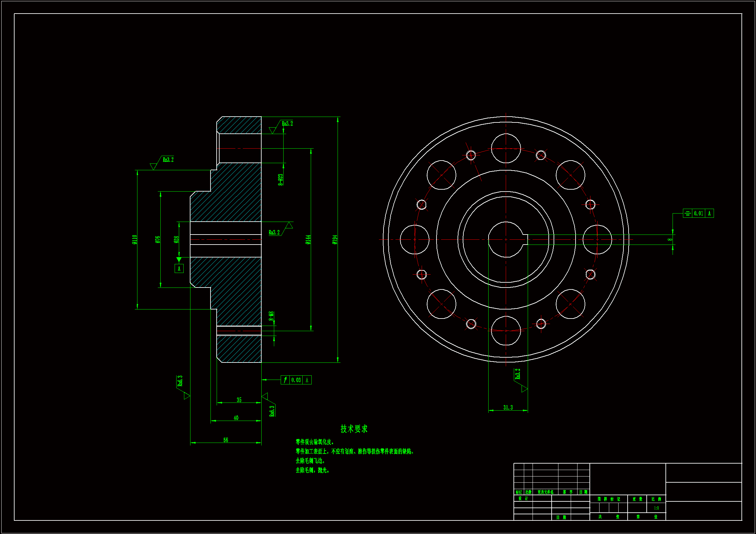The image size is (756, 534).
Task: Select the 设计 cell in title block
Action: pos(523,498)
